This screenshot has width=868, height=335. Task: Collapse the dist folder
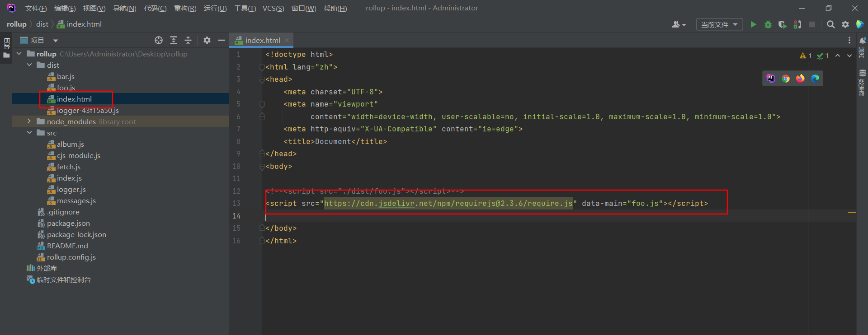coord(29,65)
